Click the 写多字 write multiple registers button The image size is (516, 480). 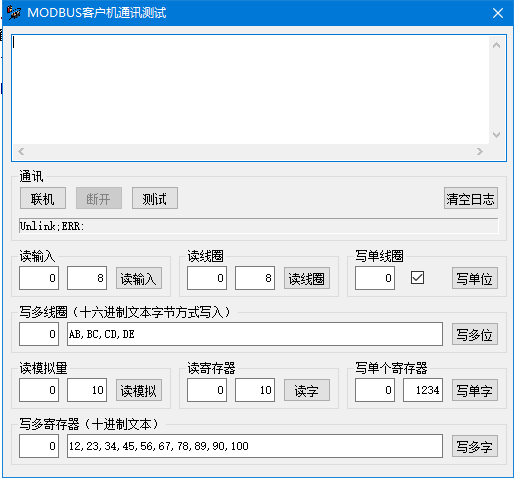(475, 446)
